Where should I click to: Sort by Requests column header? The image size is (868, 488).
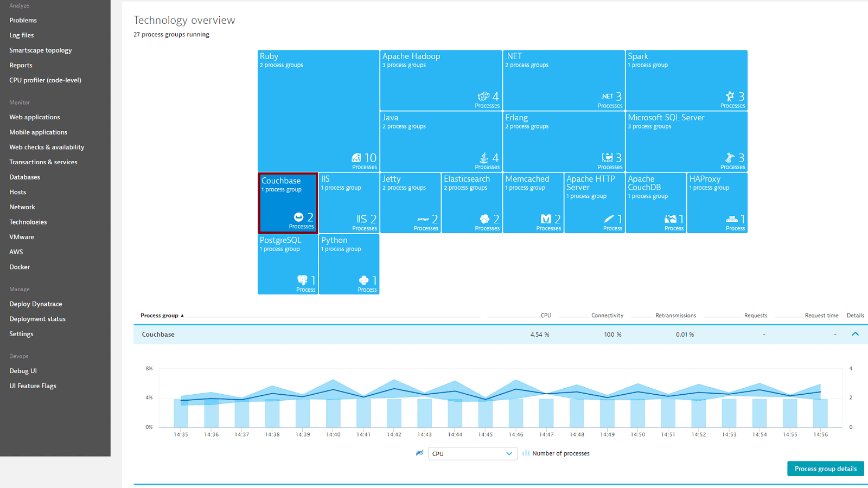pyautogui.click(x=756, y=316)
